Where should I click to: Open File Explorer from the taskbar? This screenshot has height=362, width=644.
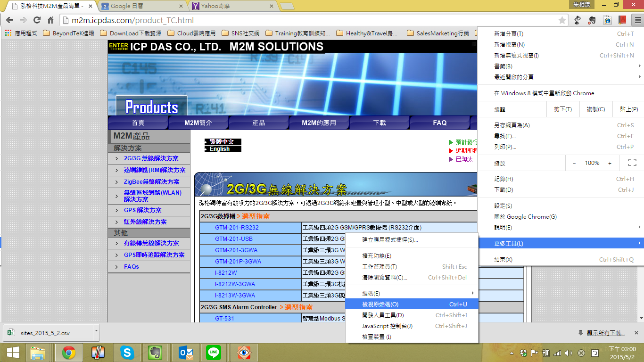click(38, 352)
